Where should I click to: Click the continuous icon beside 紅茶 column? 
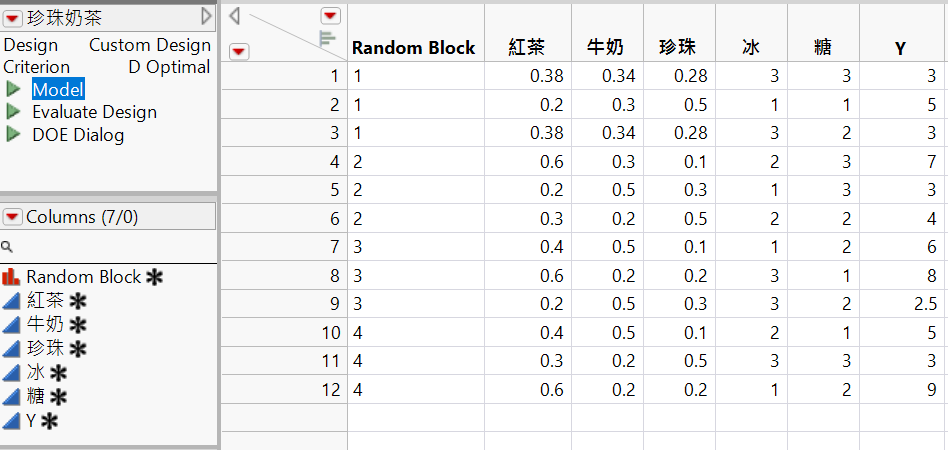(x=11, y=300)
